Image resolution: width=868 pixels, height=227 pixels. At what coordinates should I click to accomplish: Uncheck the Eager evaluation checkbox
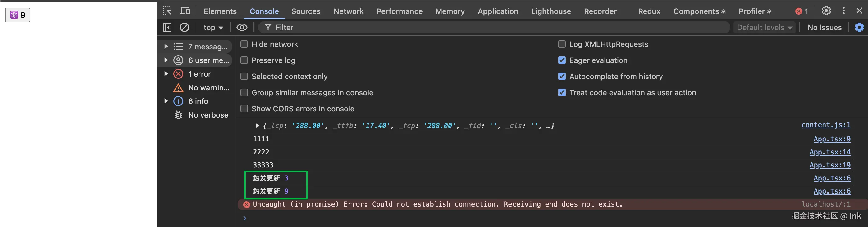[562, 60]
